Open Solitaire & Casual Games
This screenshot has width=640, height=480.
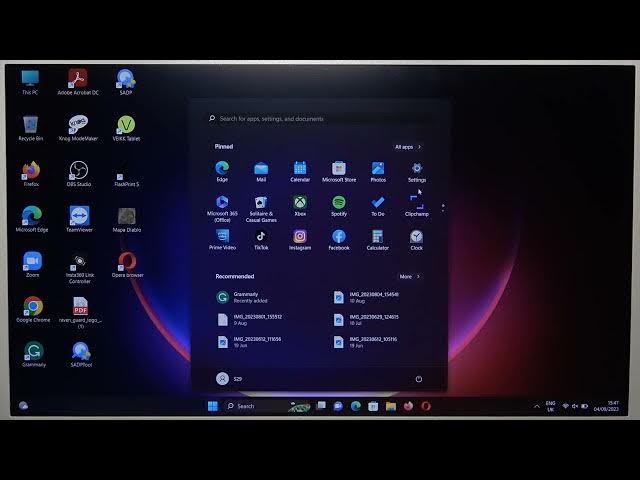point(261,208)
